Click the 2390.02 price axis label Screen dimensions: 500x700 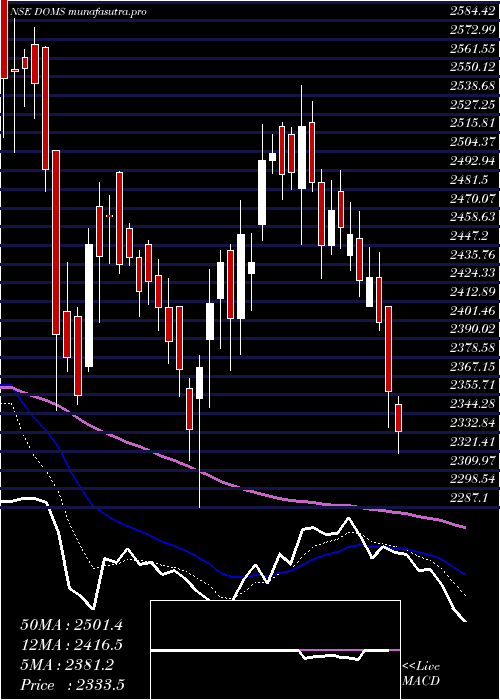coord(472,329)
